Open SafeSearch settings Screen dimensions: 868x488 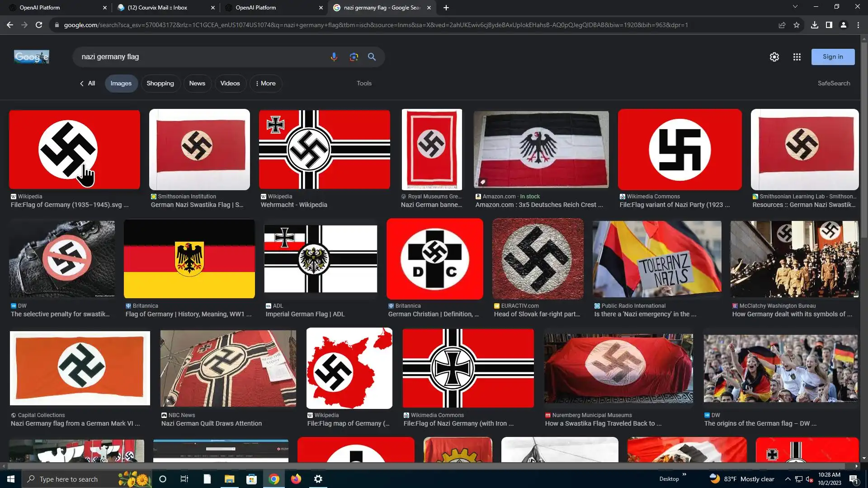pyautogui.click(x=834, y=83)
